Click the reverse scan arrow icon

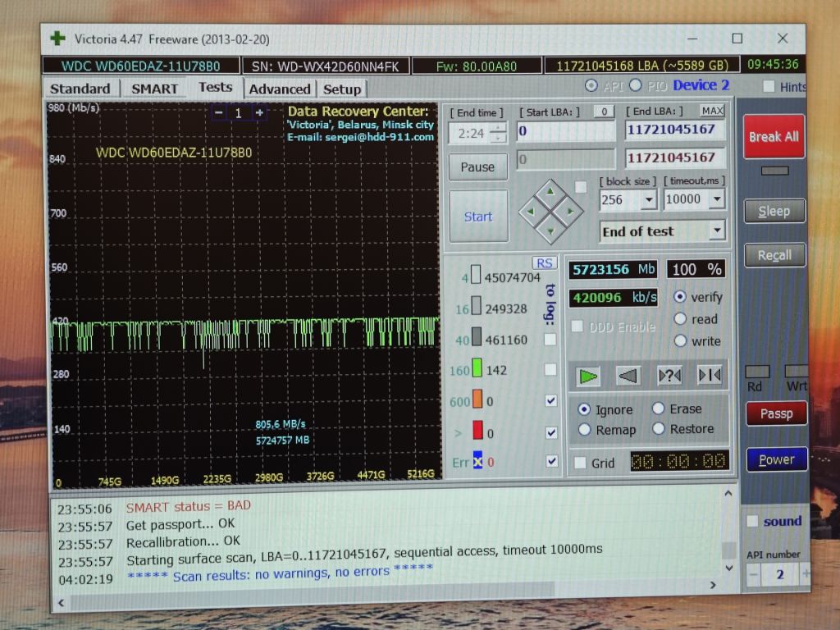pyautogui.click(x=628, y=376)
